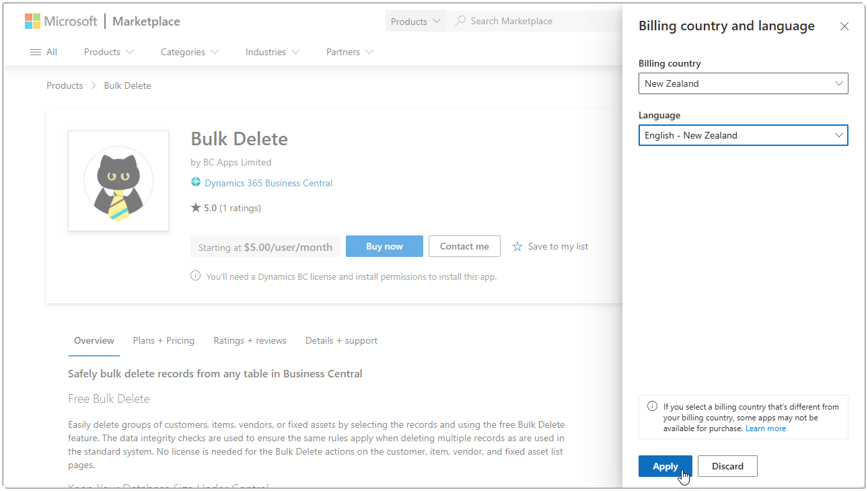Open the Learn more link

coord(766,428)
